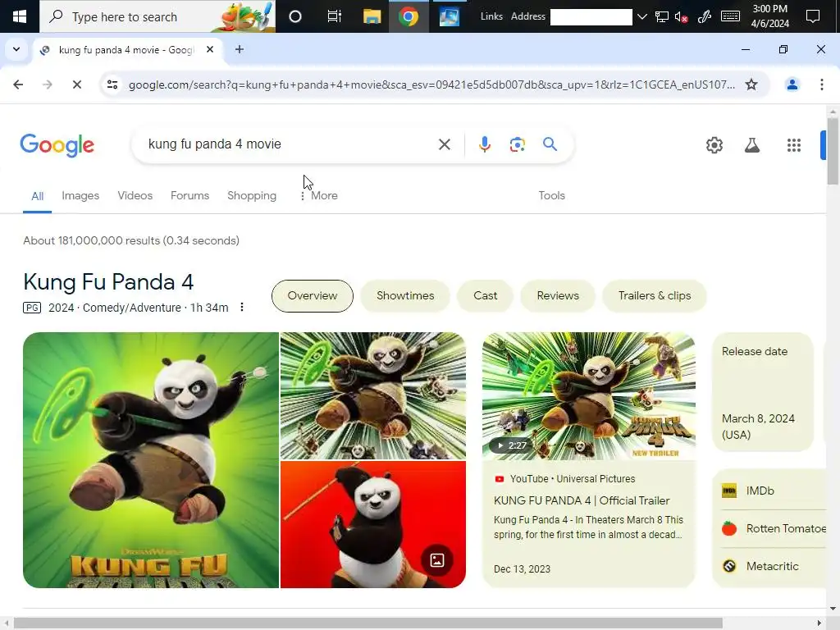Viewport: 840px width, 630px height.
Task: Open a new Chrome tab
Action: pyautogui.click(x=240, y=49)
